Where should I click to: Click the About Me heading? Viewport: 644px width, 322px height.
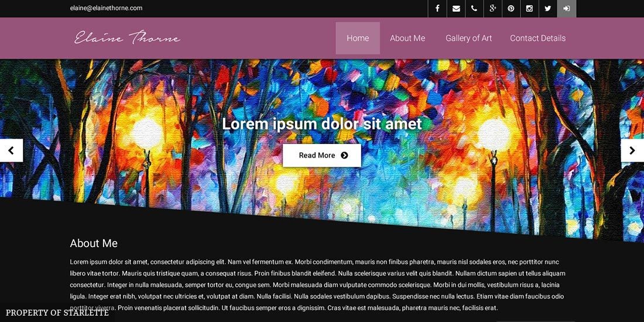[x=94, y=243]
